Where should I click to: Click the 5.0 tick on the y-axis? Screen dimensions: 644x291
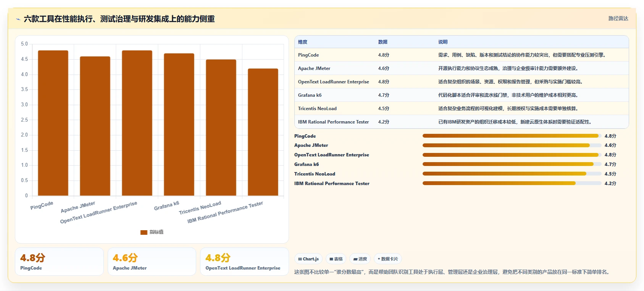coord(24,44)
